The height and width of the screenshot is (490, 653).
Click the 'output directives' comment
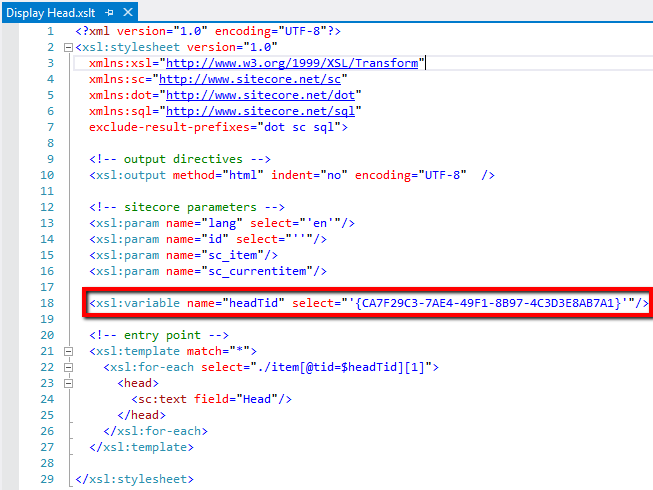click(x=180, y=159)
